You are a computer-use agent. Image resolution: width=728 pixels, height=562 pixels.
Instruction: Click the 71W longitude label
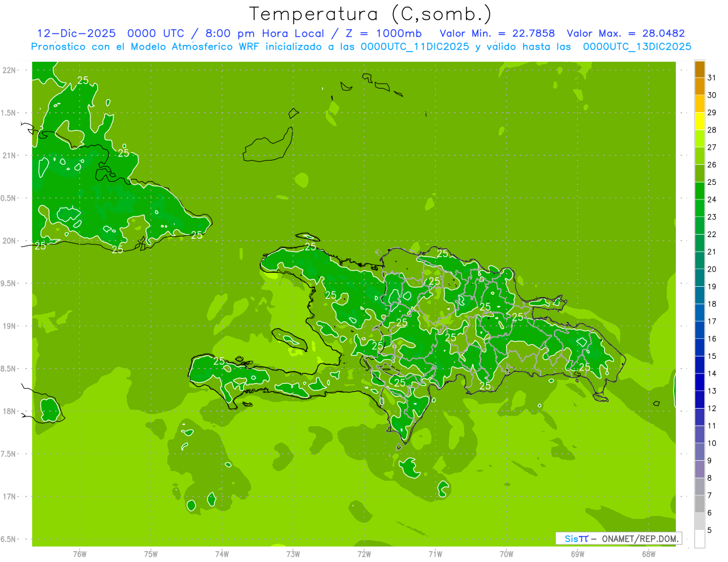point(435,554)
